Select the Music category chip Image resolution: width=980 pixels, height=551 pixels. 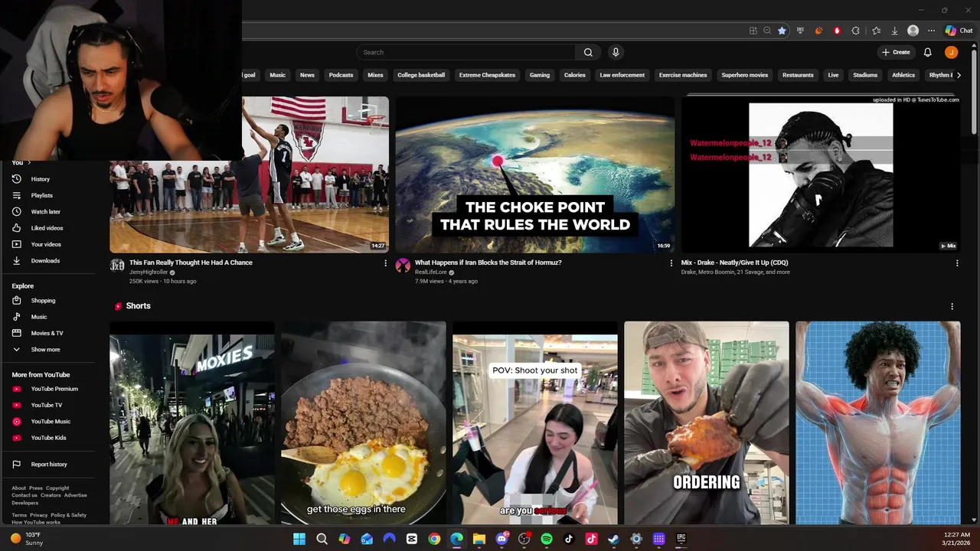[278, 75]
